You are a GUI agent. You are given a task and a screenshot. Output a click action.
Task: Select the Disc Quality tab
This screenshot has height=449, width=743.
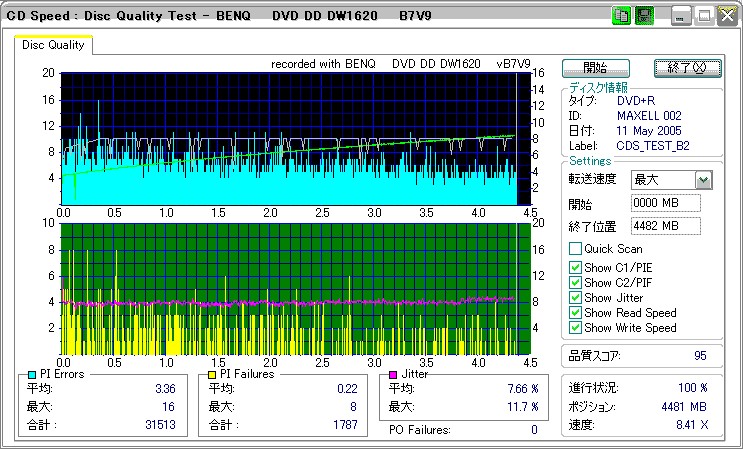53,45
